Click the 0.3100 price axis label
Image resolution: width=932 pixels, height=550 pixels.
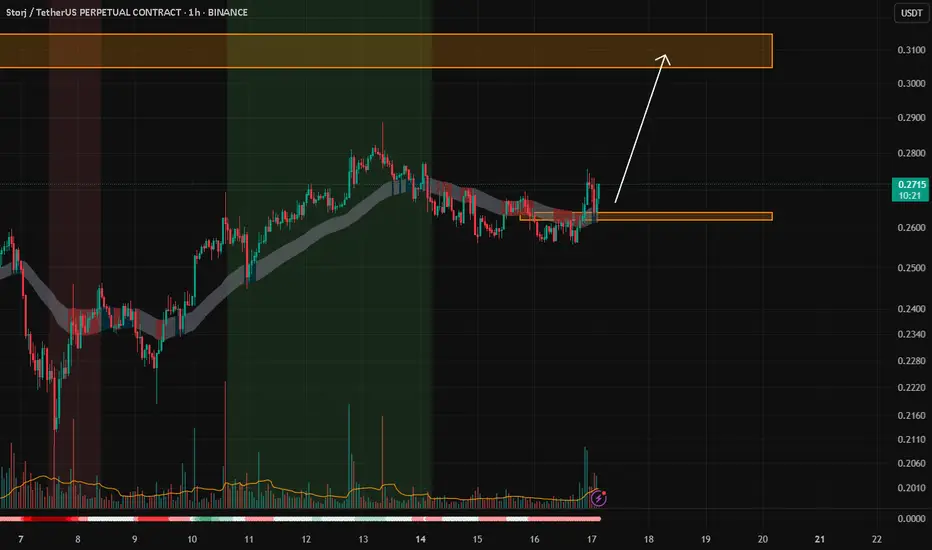pyautogui.click(x=911, y=50)
